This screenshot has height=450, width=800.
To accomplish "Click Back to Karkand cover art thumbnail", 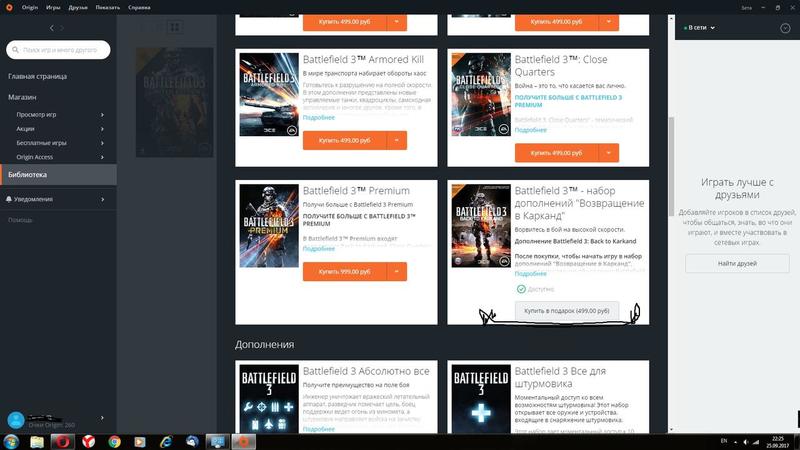I will click(x=481, y=226).
